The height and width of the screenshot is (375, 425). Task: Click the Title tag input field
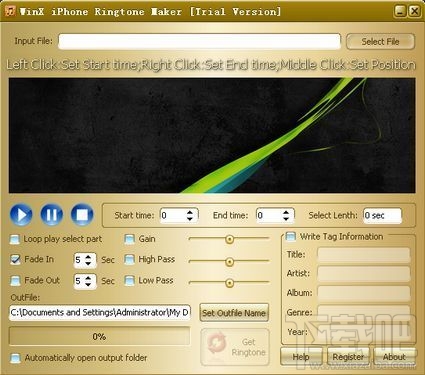[364, 255]
